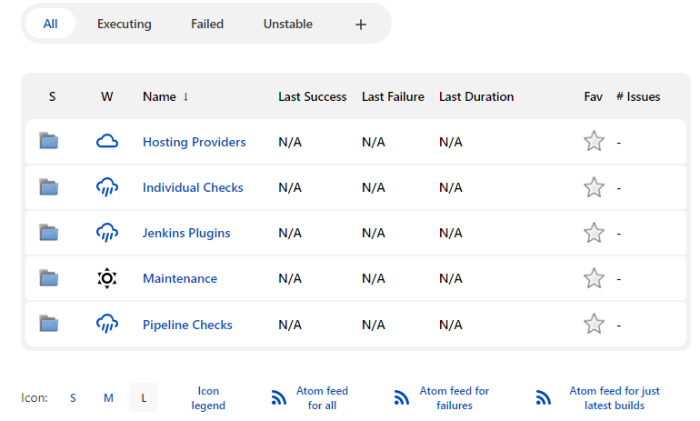The height and width of the screenshot is (421, 700).
Task: Click the Maintenance folder icon
Action: coord(49,278)
